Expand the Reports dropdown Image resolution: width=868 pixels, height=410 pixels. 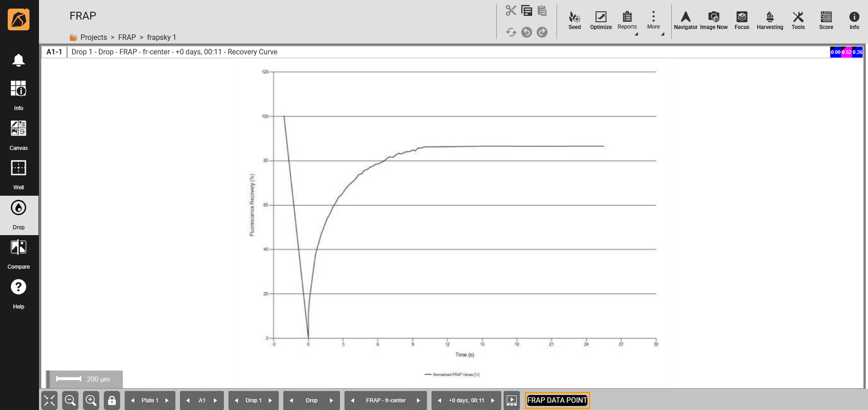627,20
